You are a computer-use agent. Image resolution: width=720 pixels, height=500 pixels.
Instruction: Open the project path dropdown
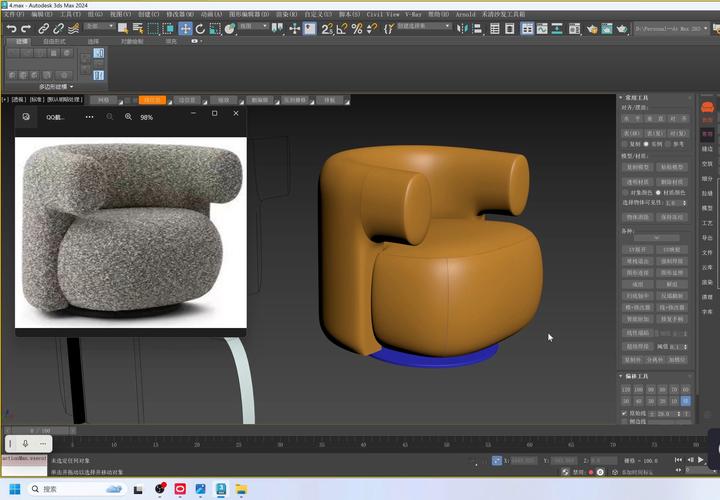tap(671, 28)
